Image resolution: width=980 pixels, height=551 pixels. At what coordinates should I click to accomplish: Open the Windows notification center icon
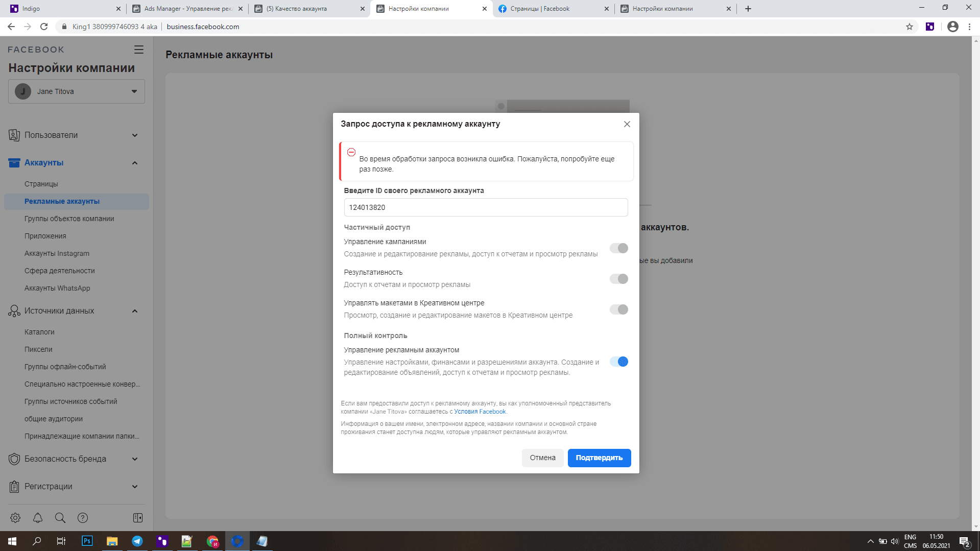(x=965, y=542)
